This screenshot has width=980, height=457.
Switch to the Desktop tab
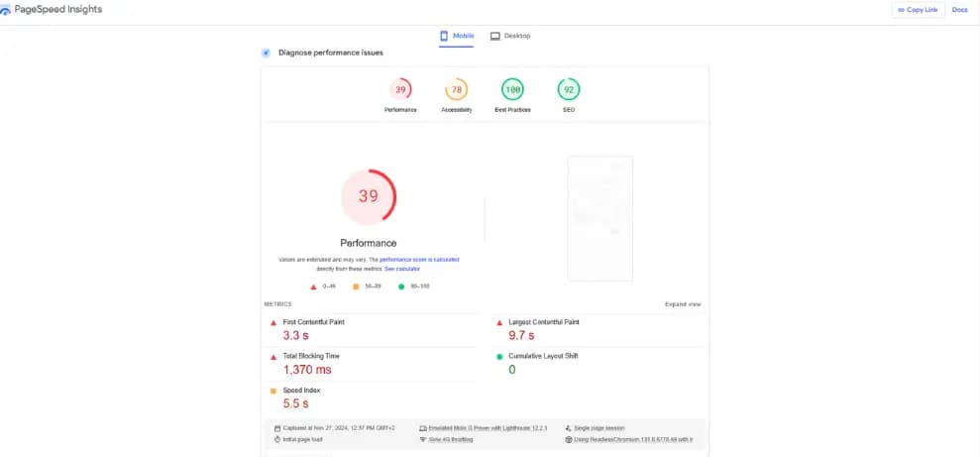pyautogui.click(x=510, y=37)
